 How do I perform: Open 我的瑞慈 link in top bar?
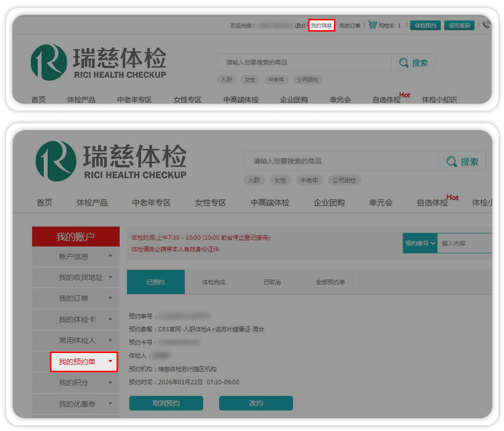(321, 26)
